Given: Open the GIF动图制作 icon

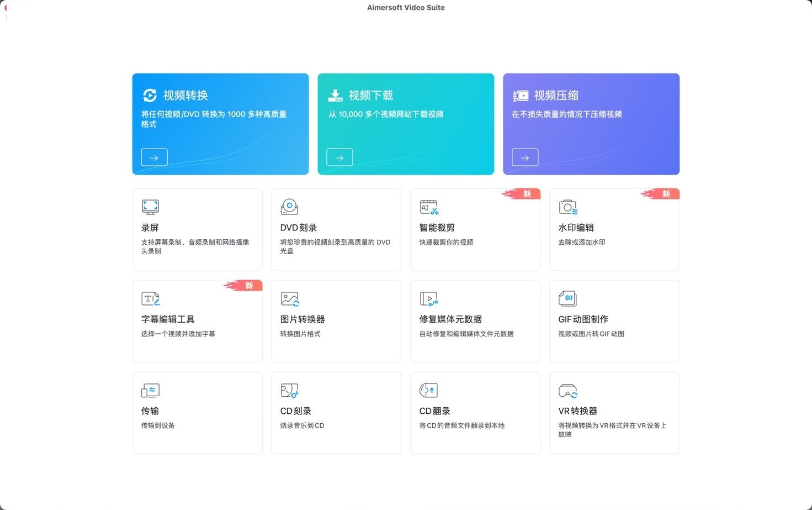Looking at the screenshot, I should click(567, 298).
